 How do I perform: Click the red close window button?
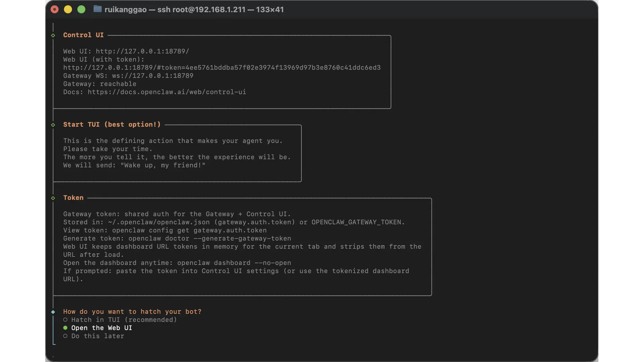(55, 9)
